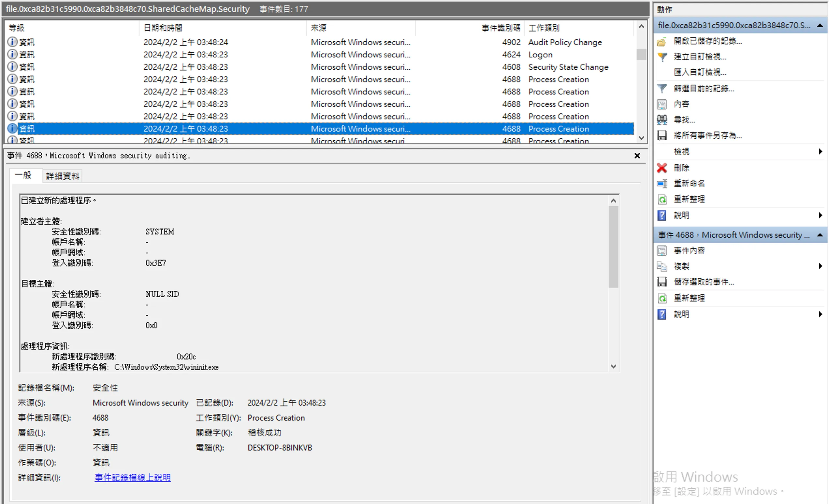Click the save all events floppy icon
829x504 pixels.
click(662, 135)
